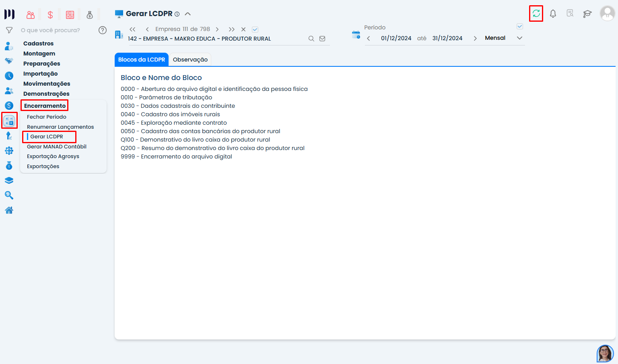Image resolution: width=618 pixels, height=364 pixels.
Task: Click the dollar sign icon in top toolbar
Action: pyautogui.click(x=50, y=15)
